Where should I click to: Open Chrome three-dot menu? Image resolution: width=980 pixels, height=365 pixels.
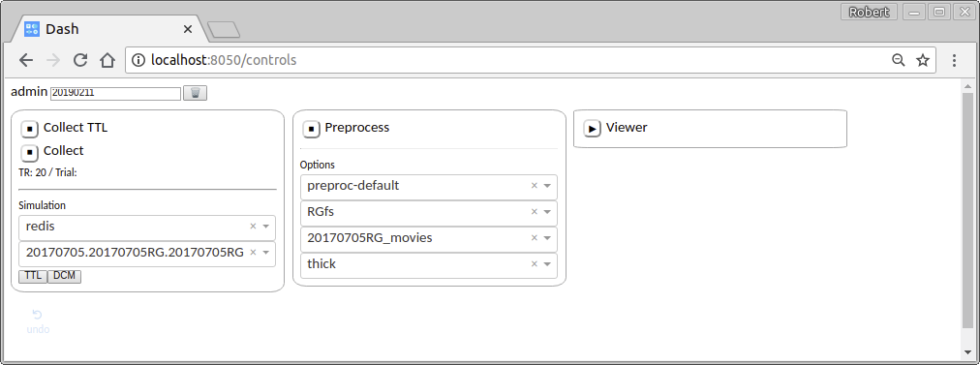click(x=954, y=60)
